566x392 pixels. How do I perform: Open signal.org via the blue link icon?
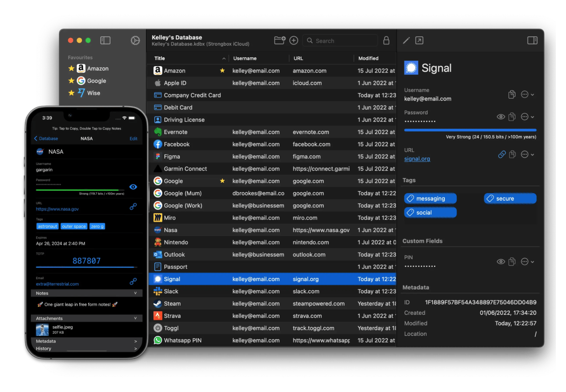[x=502, y=154]
